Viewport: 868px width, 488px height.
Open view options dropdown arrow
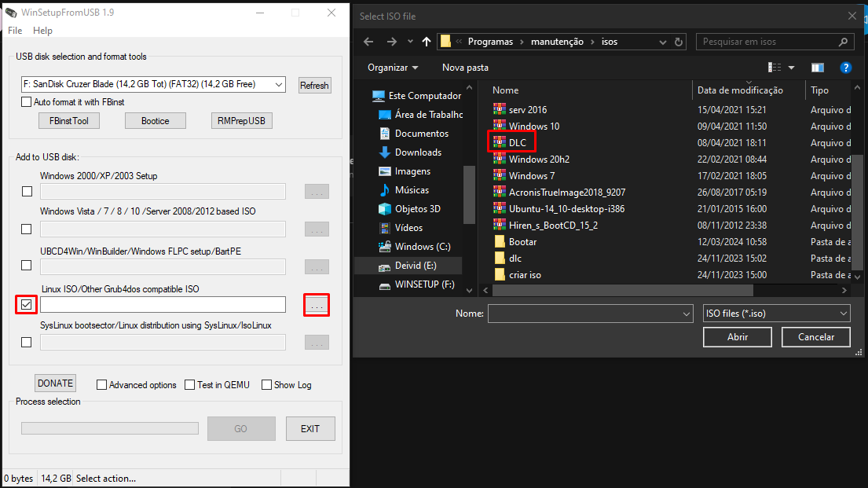(x=792, y=68)
